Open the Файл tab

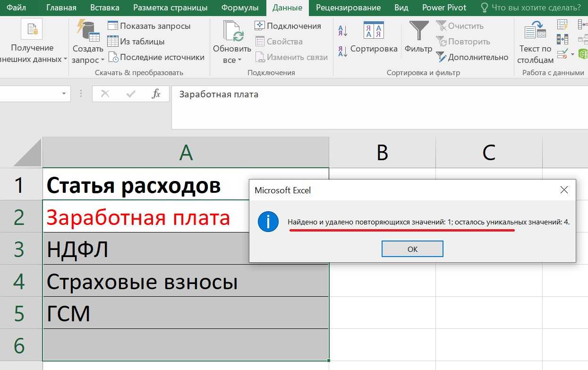point(17,8)
